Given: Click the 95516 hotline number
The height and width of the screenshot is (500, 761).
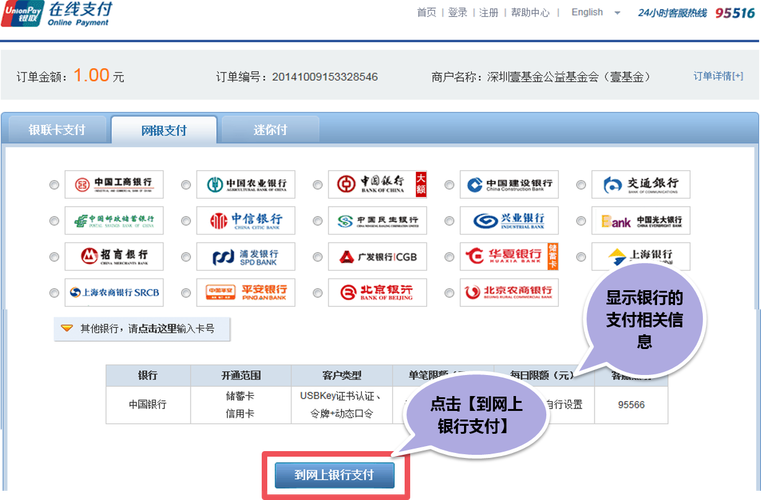Looking at the screenshot, I should click(735, 13).
